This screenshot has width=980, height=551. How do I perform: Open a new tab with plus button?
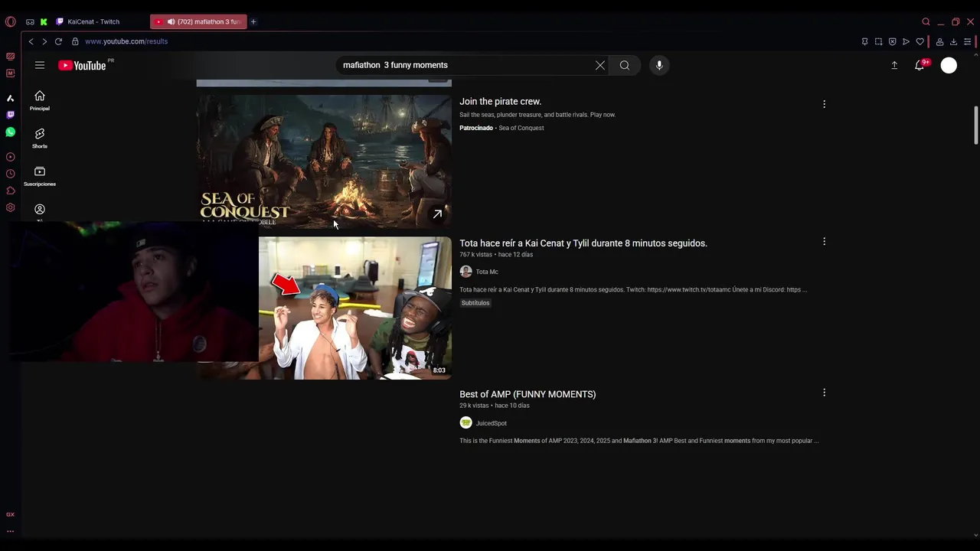[x=253, y=21]
